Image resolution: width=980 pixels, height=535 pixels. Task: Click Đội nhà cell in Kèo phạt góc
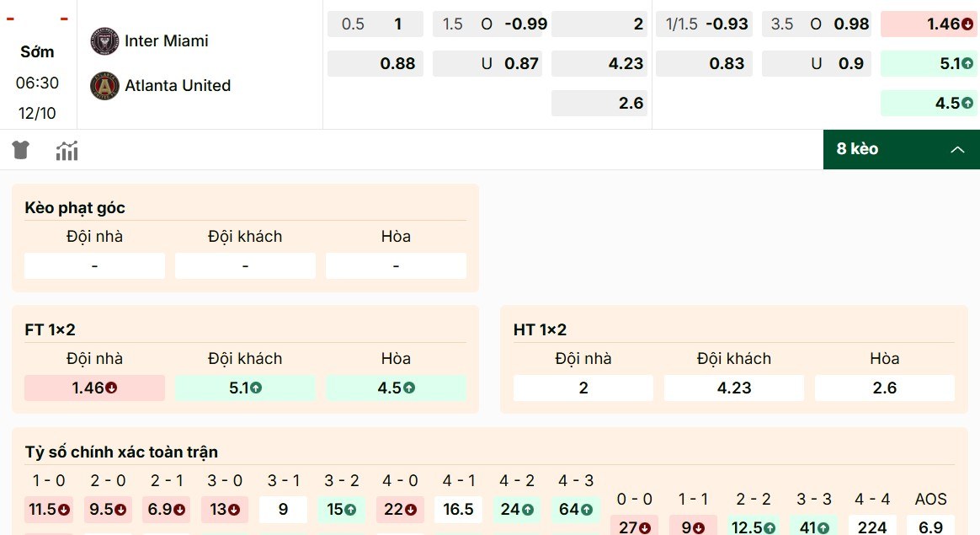point(94,266)
